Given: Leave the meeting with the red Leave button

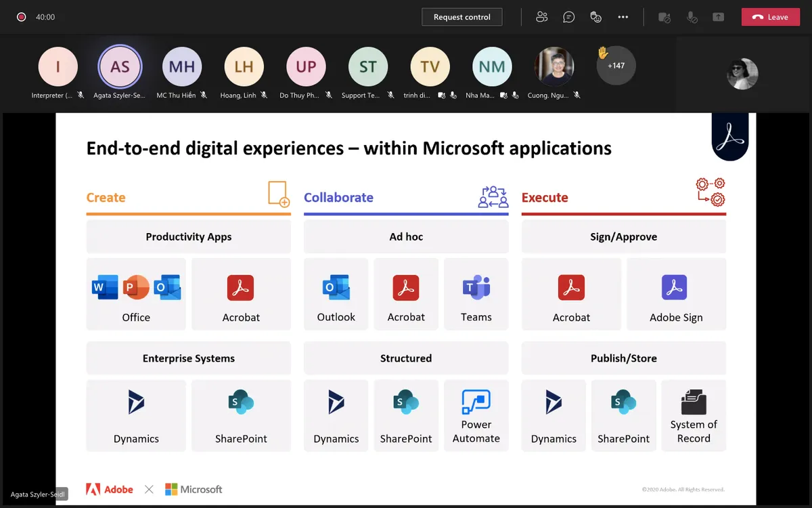Looking at the screenshot, I should 770,16.
